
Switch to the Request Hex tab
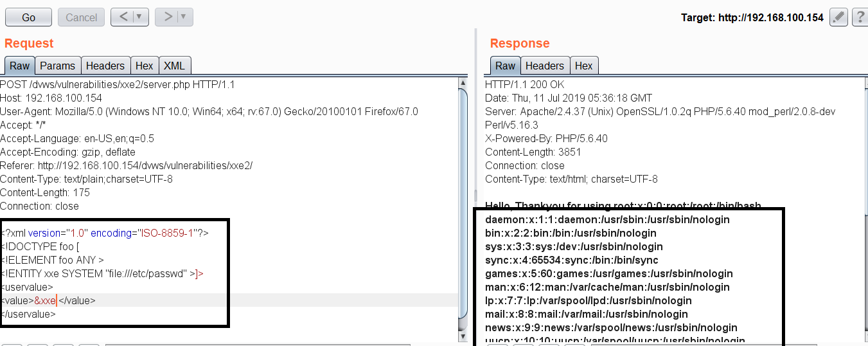(145, 66)
